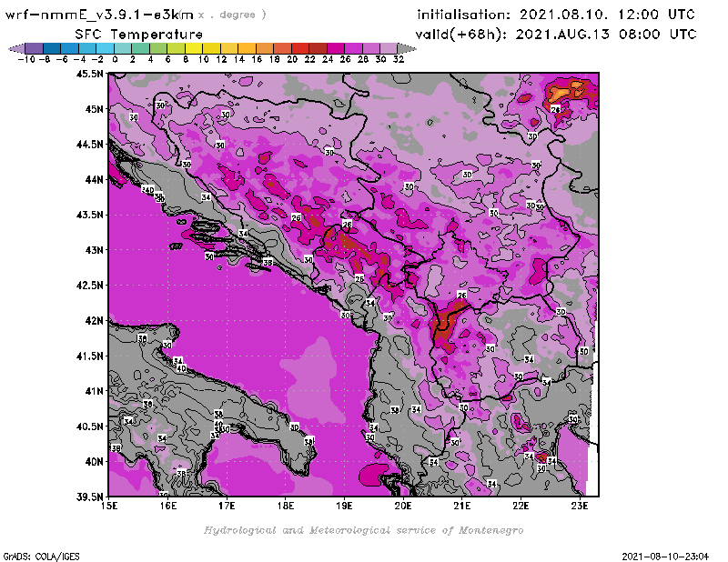Click the 42.5N latitude axis label
The width and height of the screenshot is (728, 562).
click(90, 286)
